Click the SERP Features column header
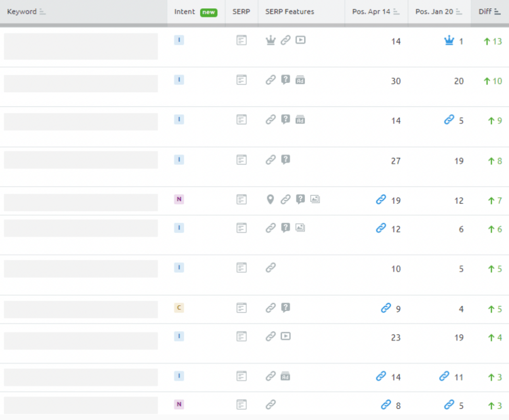Viewport: 509px width, 420px height. pos(290,11)
